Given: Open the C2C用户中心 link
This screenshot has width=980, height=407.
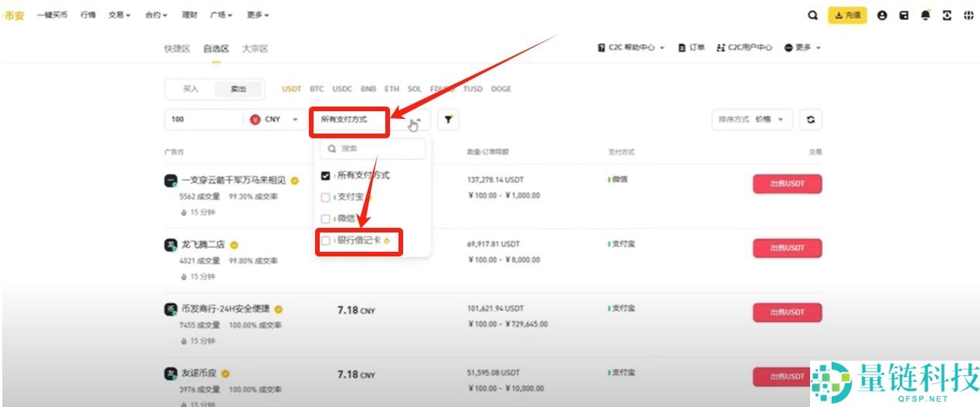Looking at the screenshot, I should click(x=744, y=48).
